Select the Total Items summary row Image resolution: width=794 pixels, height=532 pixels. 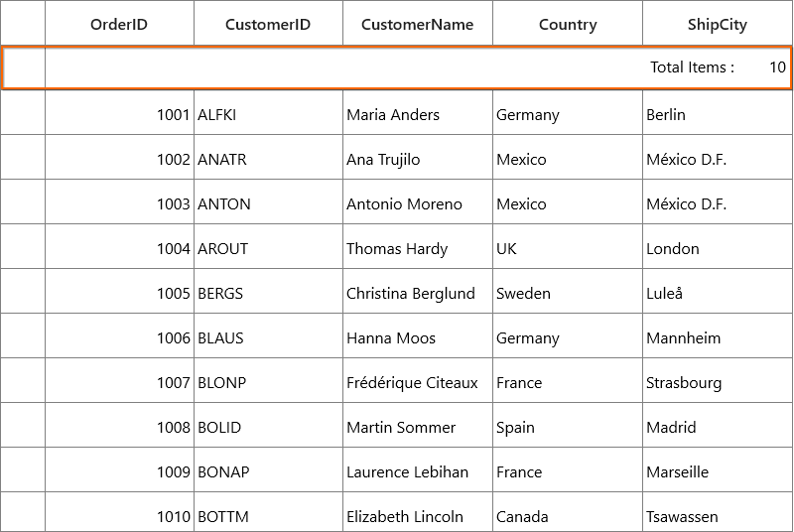pyautogui.click(x=396, y=67)
